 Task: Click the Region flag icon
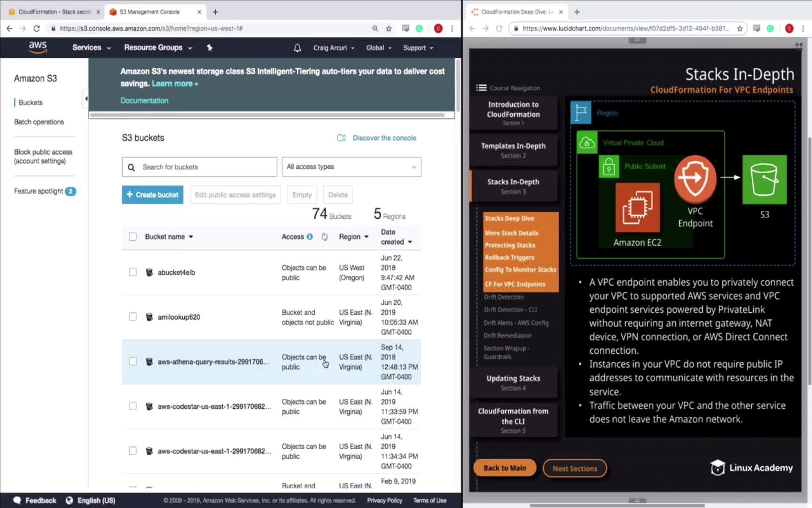[x=581, y=113]
